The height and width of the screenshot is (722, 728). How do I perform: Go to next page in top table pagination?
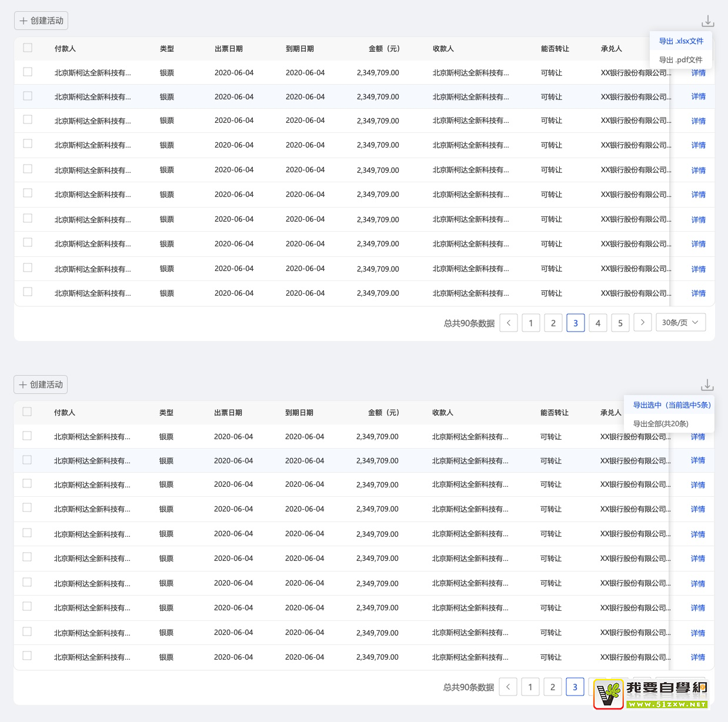point(642,323)
